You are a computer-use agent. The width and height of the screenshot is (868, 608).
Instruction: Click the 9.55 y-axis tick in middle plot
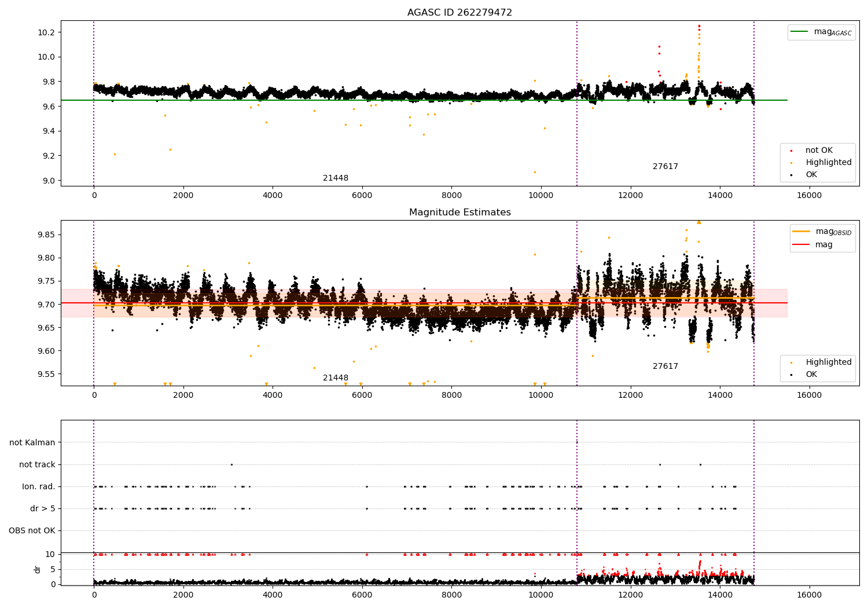coord(46,374)
